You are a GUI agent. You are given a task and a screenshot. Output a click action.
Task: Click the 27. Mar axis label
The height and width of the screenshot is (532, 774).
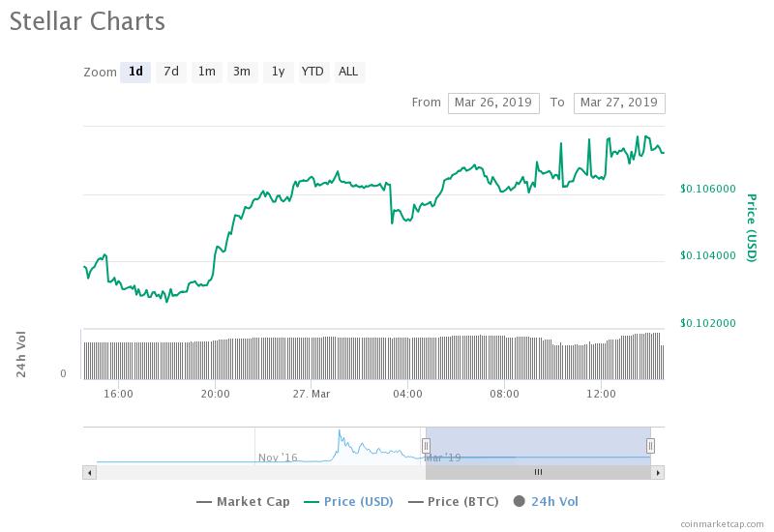tap(312, 395)
